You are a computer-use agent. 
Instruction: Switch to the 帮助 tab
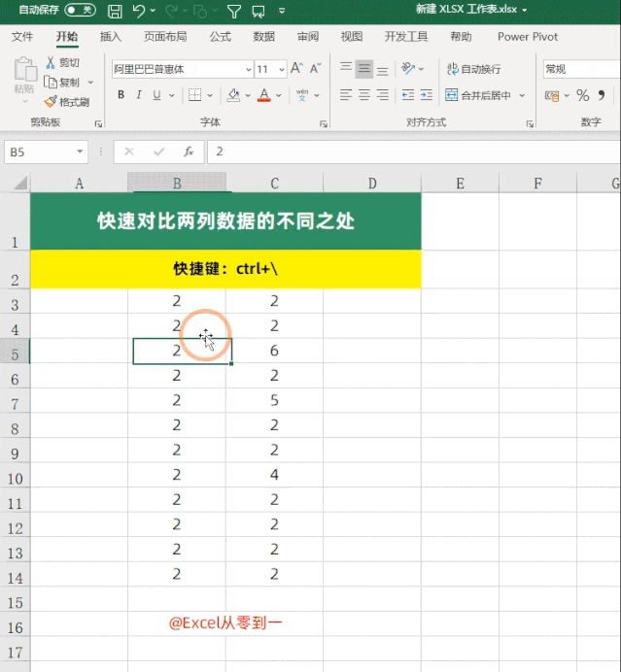[x=461, y=37]
